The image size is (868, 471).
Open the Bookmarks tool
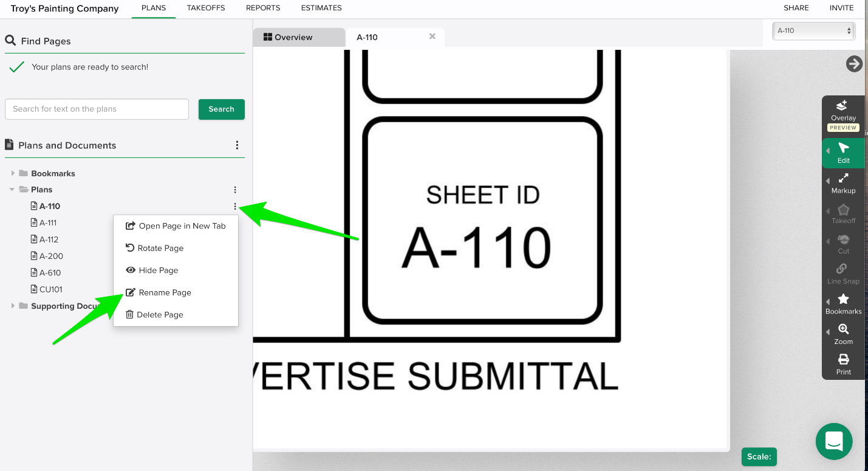(x=843, y=304)
